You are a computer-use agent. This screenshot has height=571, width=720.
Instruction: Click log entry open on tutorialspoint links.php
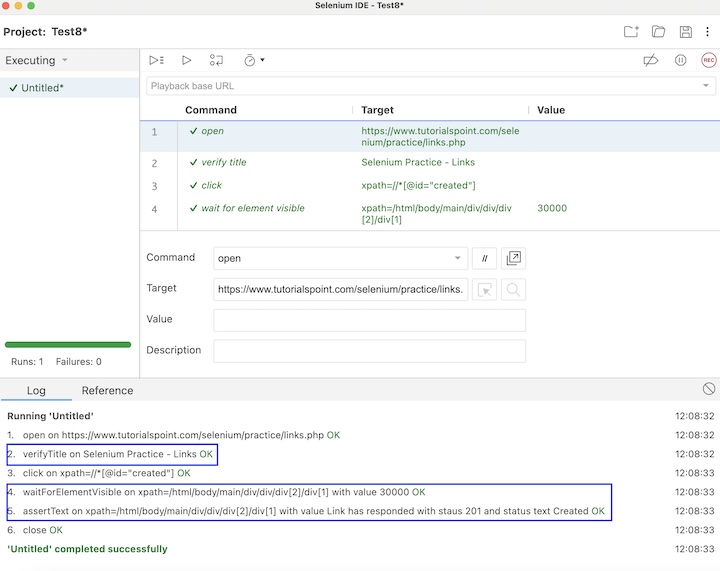tap(174, 435)
